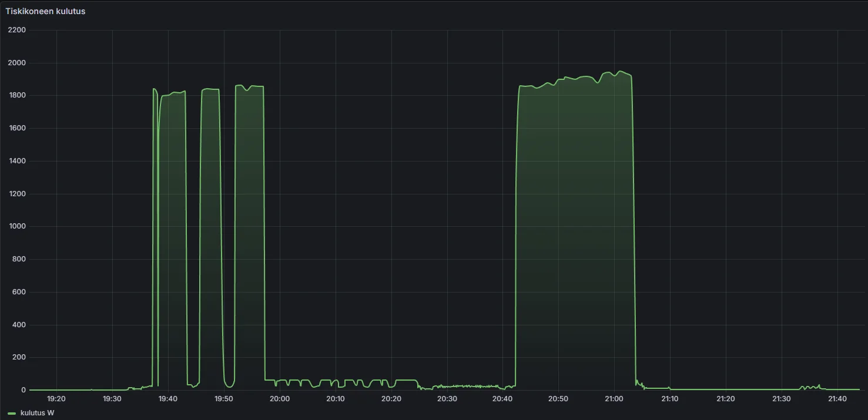Screen dimensions: 868x420
Task: Click the 0 y-axis value label
Action: pyautogui.click(x=24, y=390)
